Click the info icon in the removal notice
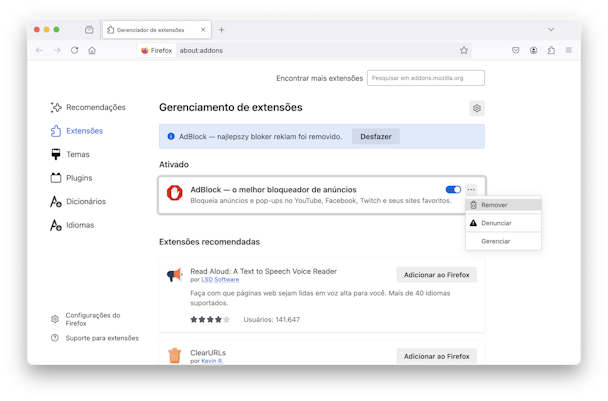The width and height of the screenshot is (608, 401). [x=171, y=137]
